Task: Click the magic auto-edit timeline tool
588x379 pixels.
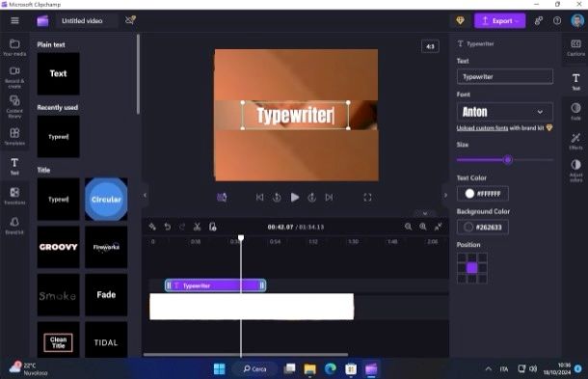Action: (x=152, y=227)
